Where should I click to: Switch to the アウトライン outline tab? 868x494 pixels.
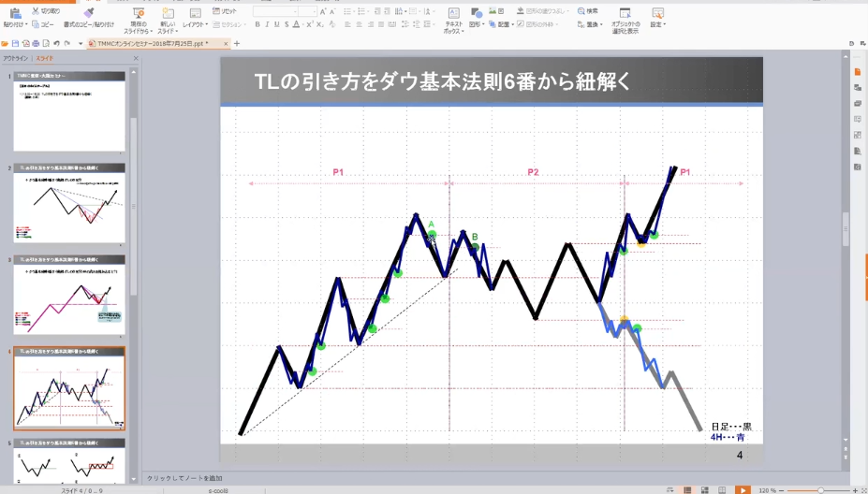click(x=16, y=58)
